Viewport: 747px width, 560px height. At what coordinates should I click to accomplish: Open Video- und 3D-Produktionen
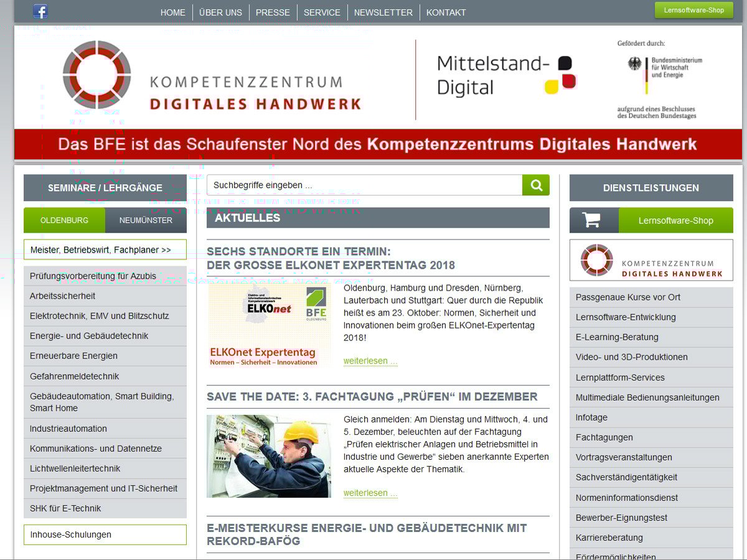click(651, 357)
